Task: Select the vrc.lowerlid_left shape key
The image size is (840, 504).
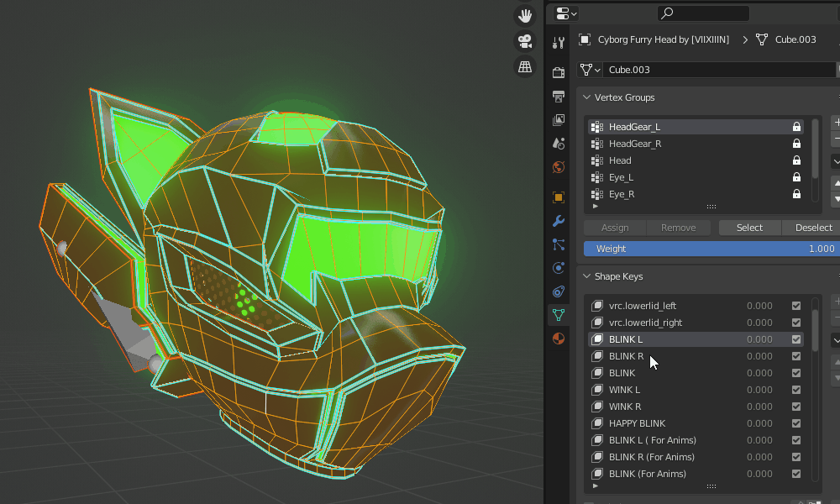Action: coord(696,306)
